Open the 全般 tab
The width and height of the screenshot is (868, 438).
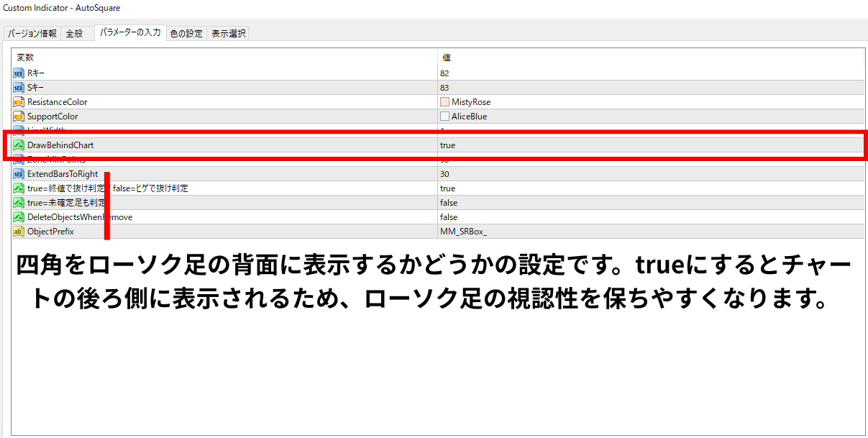tap(75, 34)
